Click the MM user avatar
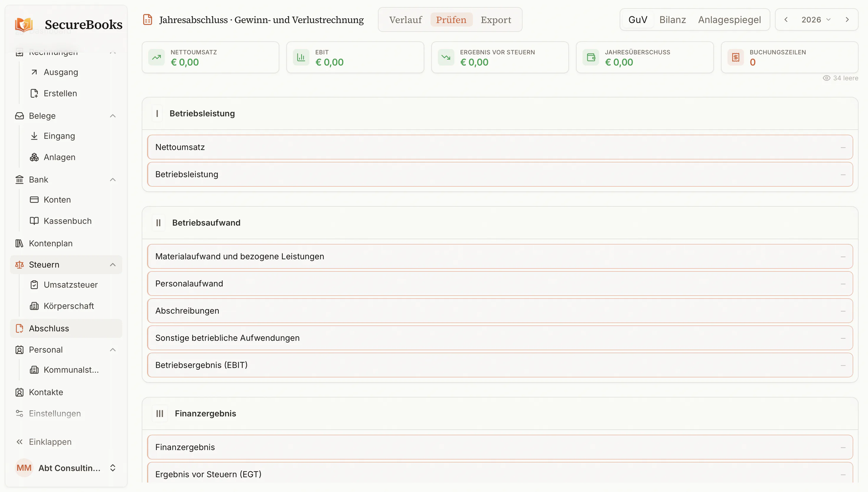Viewport: 868px width, 492px height. click(24, 468)
